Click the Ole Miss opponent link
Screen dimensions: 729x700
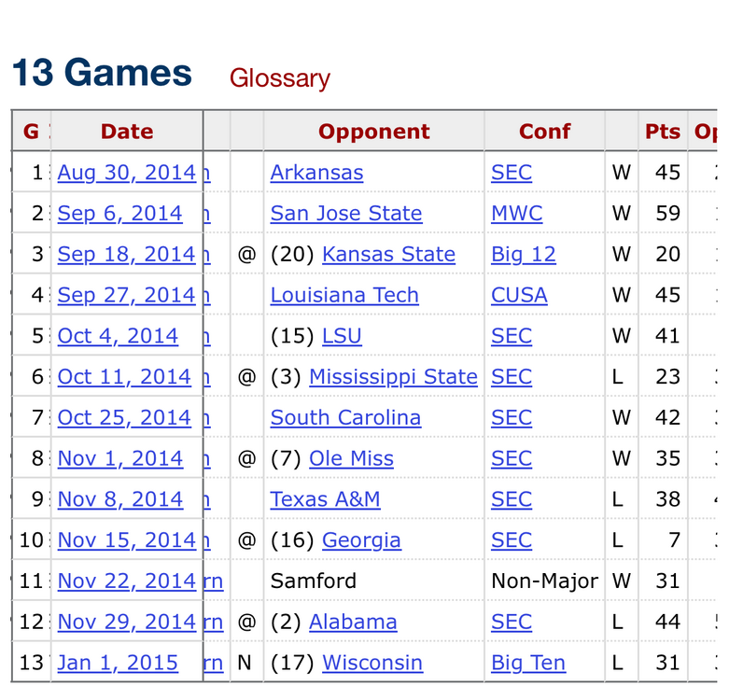click(x=351, y=459)
